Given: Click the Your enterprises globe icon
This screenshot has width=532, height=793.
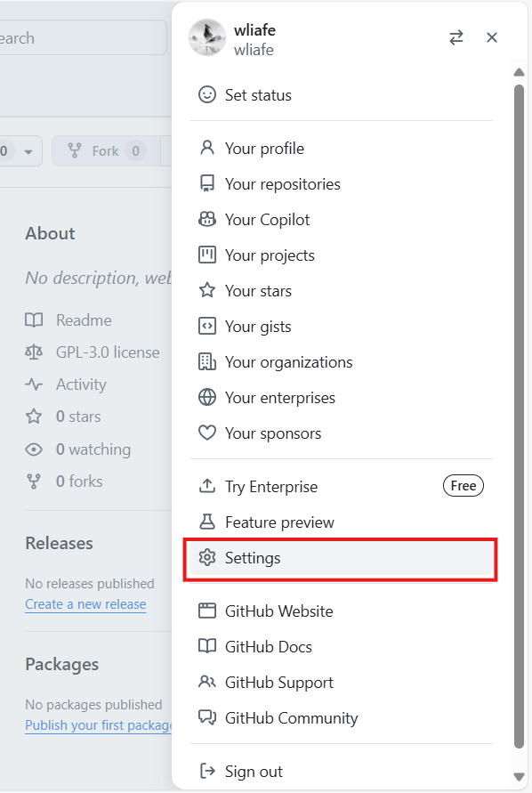Looking at the screenshot, I should tap(206, 398).
